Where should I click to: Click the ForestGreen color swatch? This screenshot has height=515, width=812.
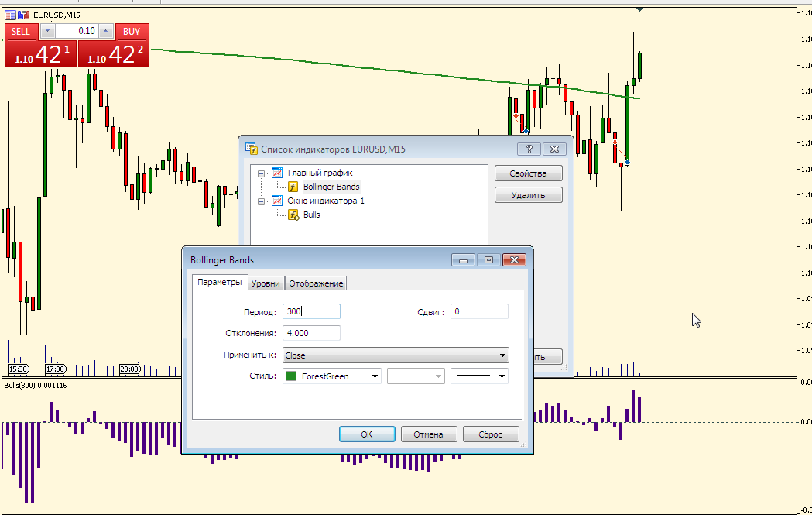291,376
